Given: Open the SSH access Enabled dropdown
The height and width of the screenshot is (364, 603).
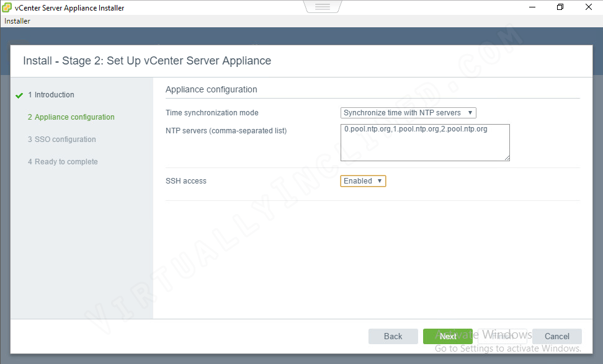Looking at the screenshot, I should (363, 181).
